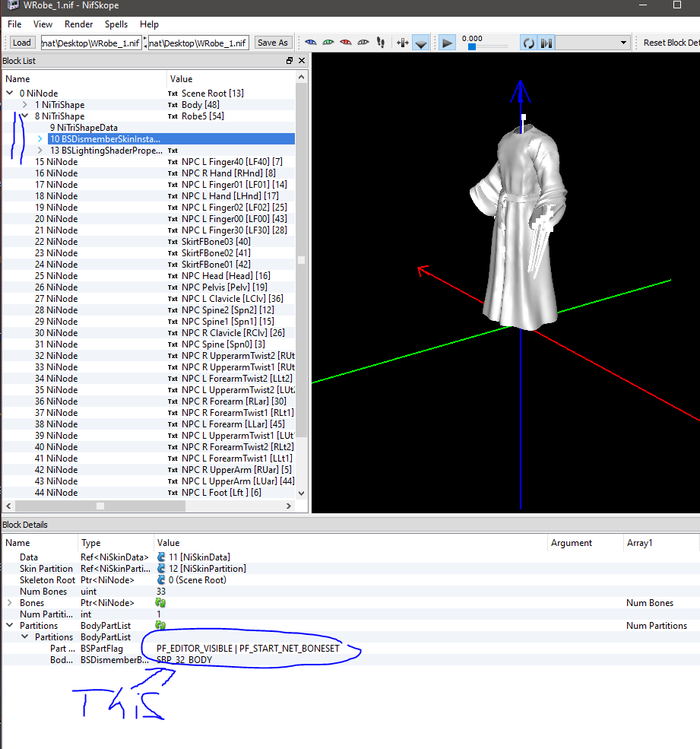Play the animation
The height and width of the screenshot is (749, 700).
click(x=447, y=43)
